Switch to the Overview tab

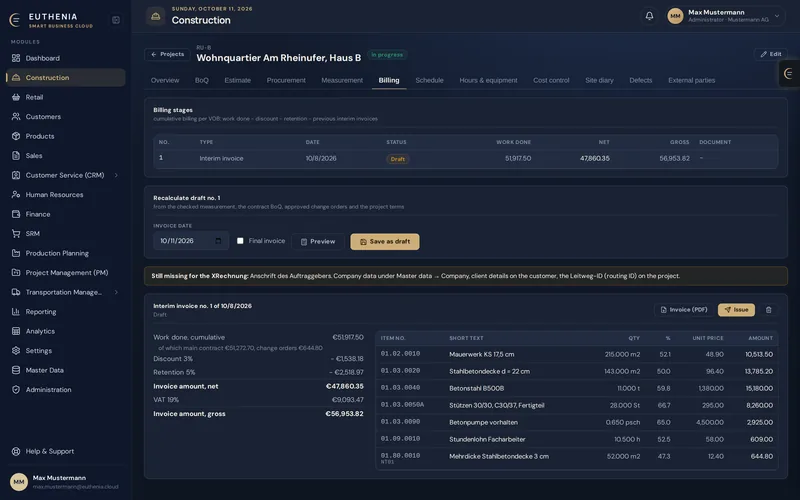click(165, 80)
